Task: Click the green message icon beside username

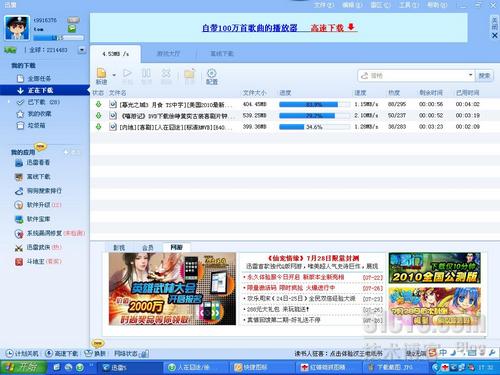Action: 72,29
